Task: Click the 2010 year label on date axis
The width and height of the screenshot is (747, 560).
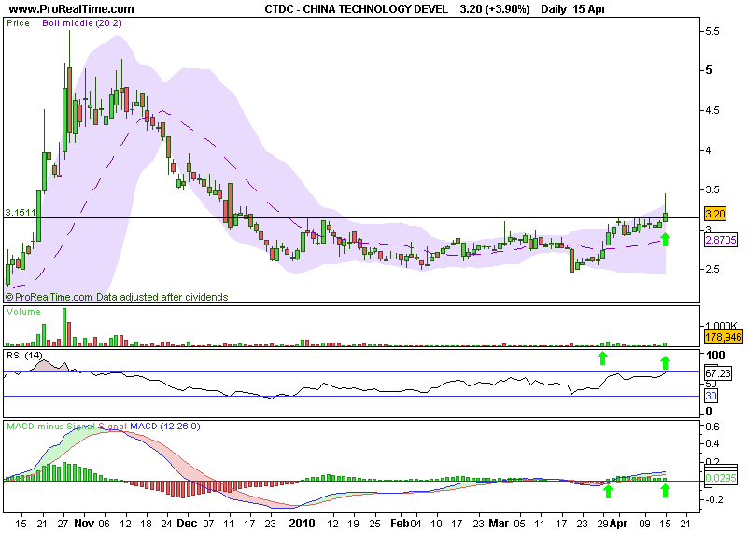Action: 302,524
